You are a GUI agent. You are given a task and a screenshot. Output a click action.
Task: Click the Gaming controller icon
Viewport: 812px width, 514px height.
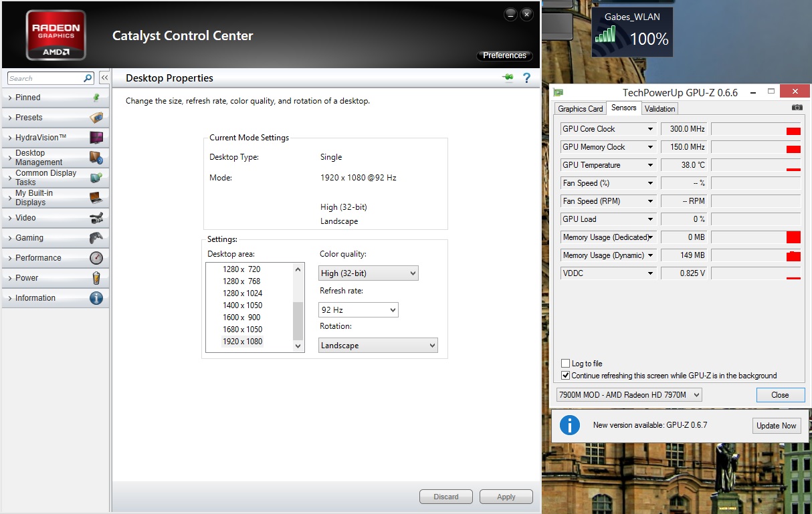[x=96, y=238]
